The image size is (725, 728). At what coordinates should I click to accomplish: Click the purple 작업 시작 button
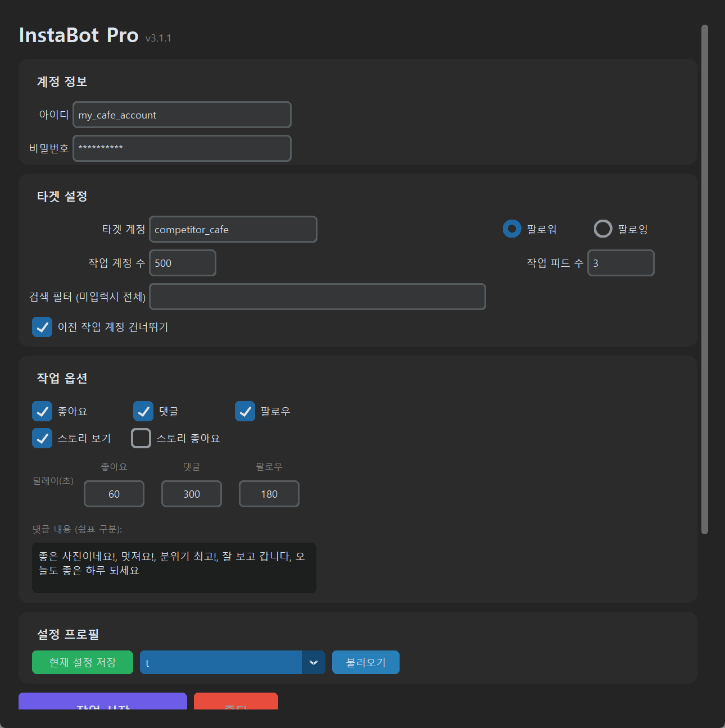click(103, 702)
